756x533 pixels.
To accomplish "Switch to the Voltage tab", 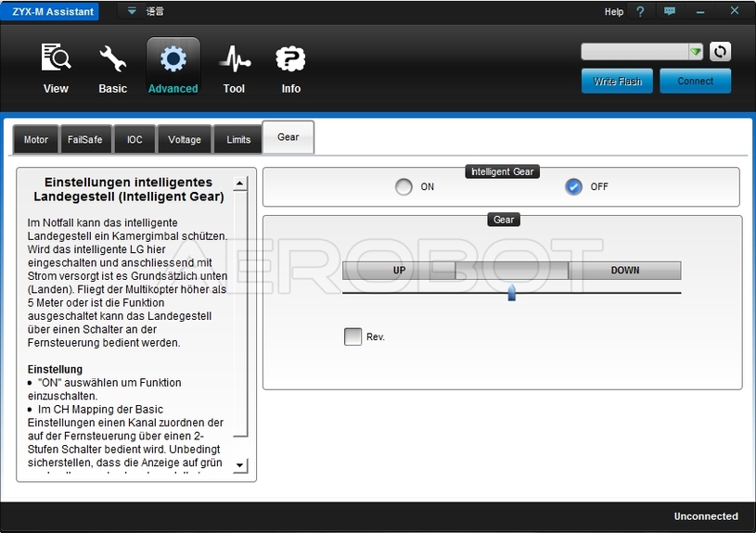I will [185, 140].
